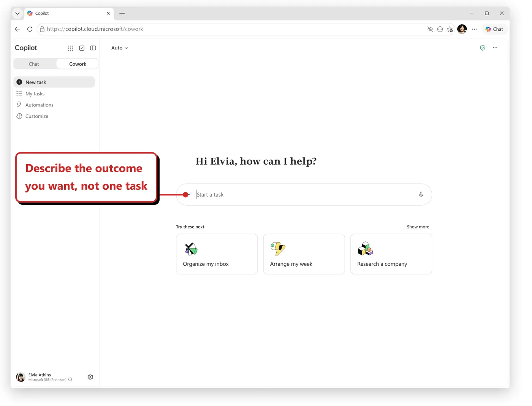Click the "Hi Elvia, how can I help?" heading
Screen dimensions: 532x406
pos(256,161)
